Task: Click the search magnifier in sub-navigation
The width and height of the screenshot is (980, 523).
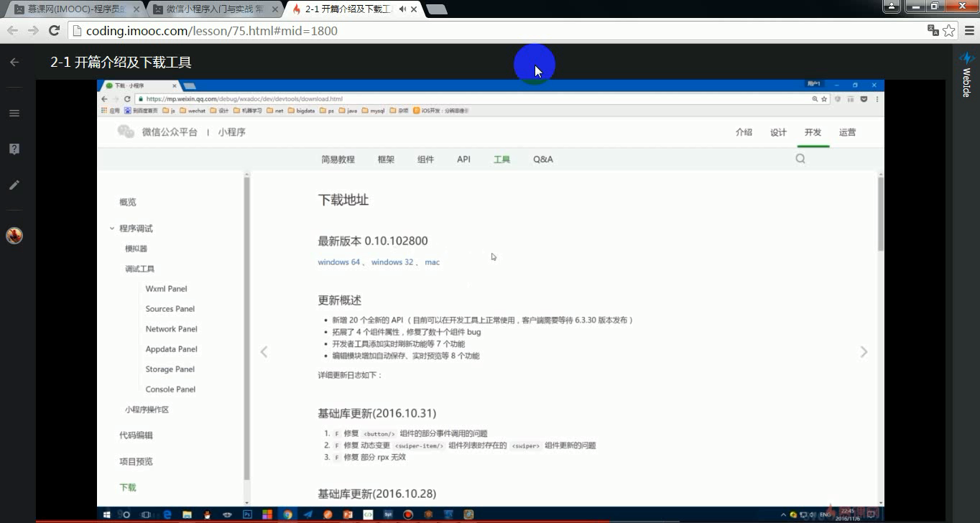Action: coord(800,159)
